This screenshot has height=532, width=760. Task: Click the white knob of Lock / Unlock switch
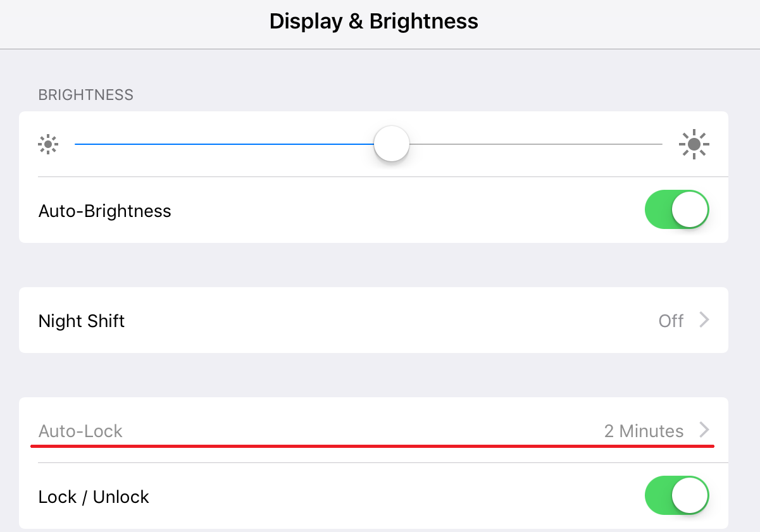click(689, 495)
